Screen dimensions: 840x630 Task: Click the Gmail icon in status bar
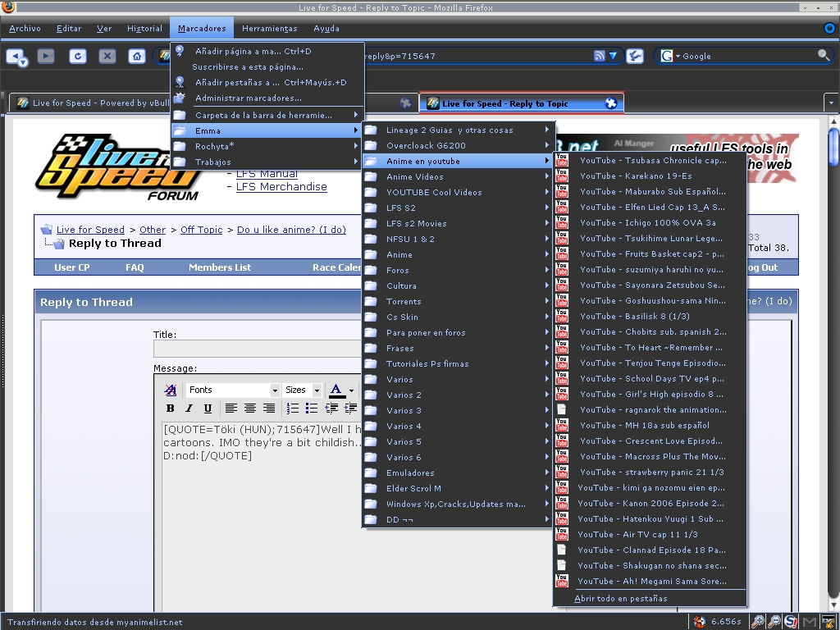point(810,622)
